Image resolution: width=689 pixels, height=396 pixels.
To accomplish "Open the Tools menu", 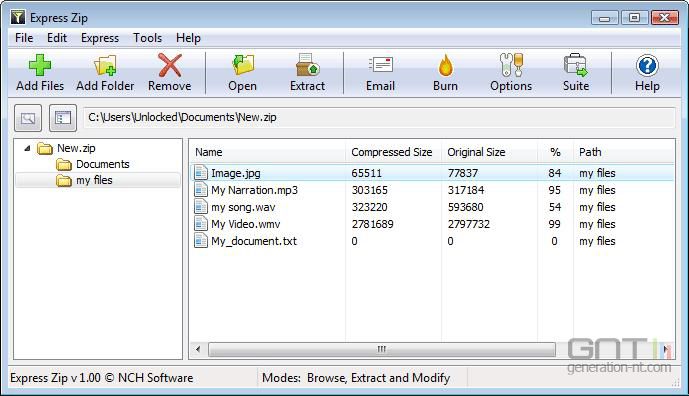I will [x=148, y=38].
